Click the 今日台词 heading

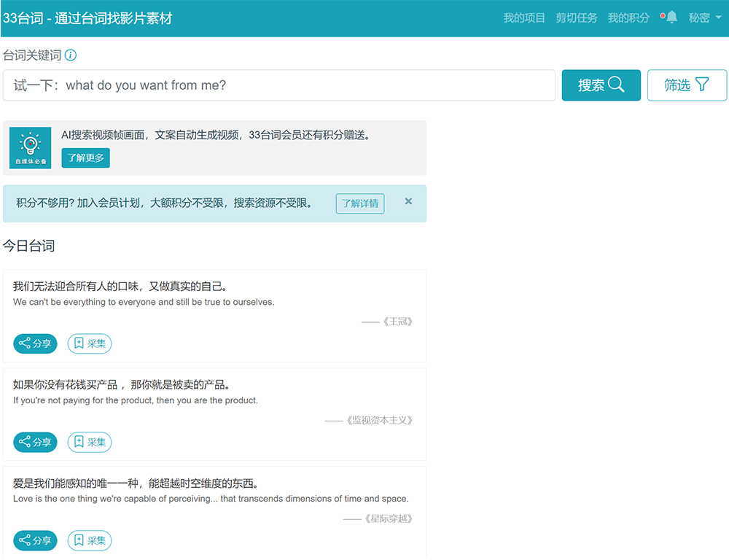tap(29, 246)
